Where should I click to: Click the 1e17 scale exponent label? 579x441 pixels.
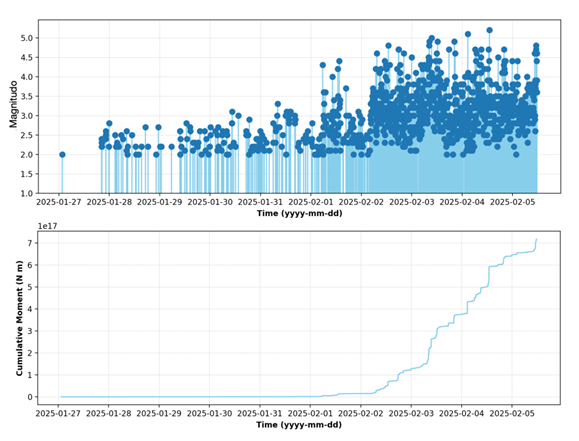[x=48, y=226]
